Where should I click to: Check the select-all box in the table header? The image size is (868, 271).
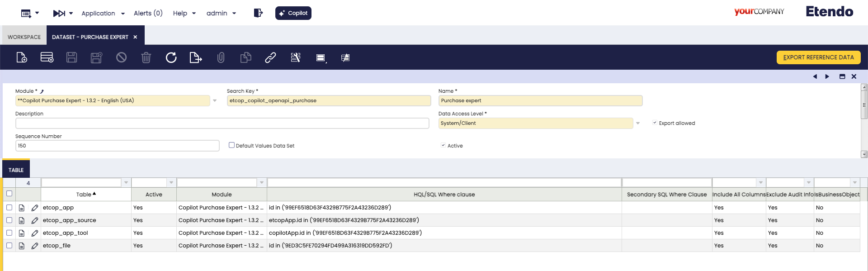tap(9, 194)
